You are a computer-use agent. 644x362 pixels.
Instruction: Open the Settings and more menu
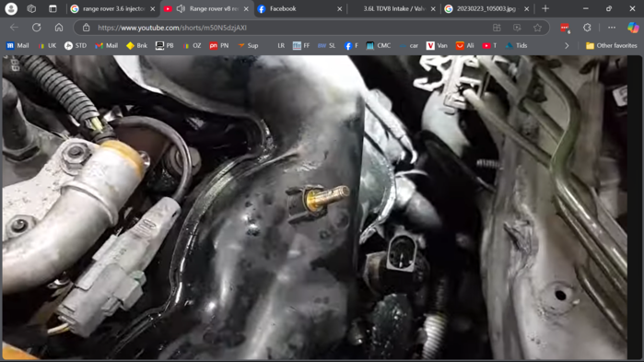coord(612,28)
